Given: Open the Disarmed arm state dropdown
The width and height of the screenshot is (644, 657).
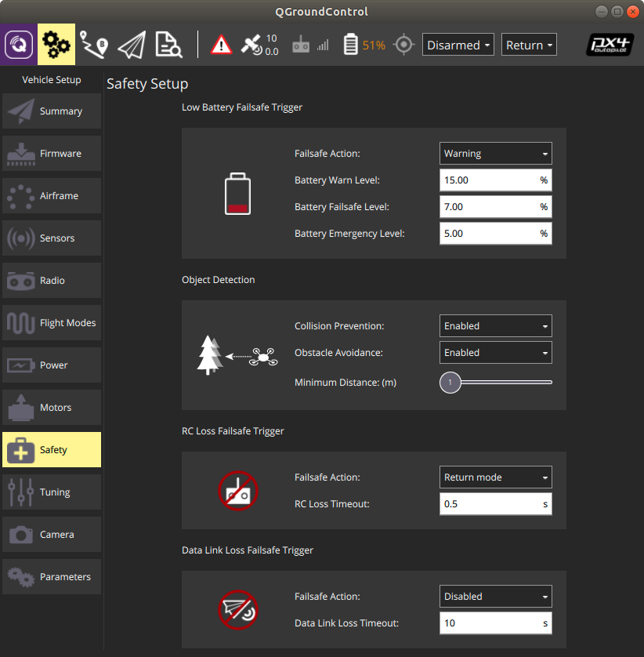Looking at the screenshot, I should click(x=458, y=45).
